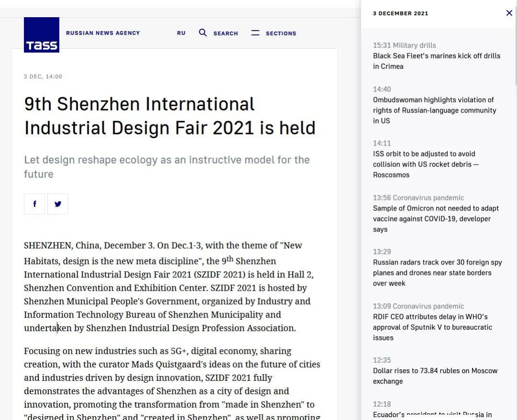This screenshot has width=517, height=420.
Task: Open ISS orbit adjustment story
Action: 426,165
